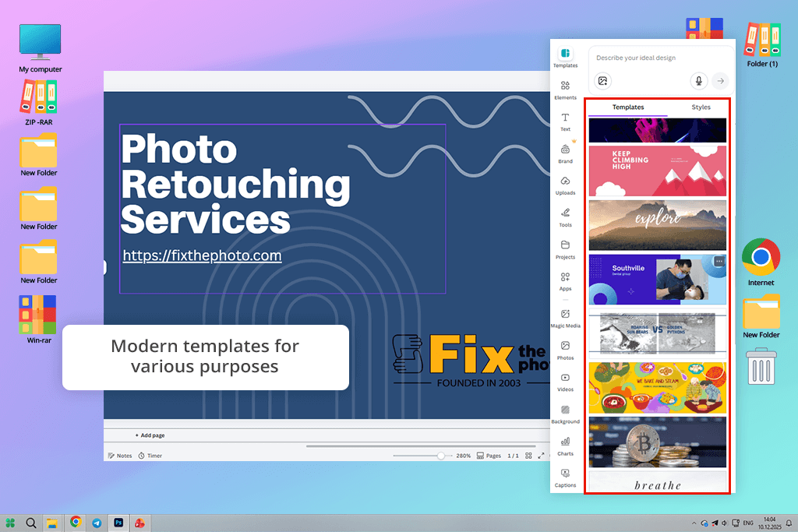Select the explore mountain template
Image resolution: width=798 pixels, height=532 pixels.
[x=658, y=225]
